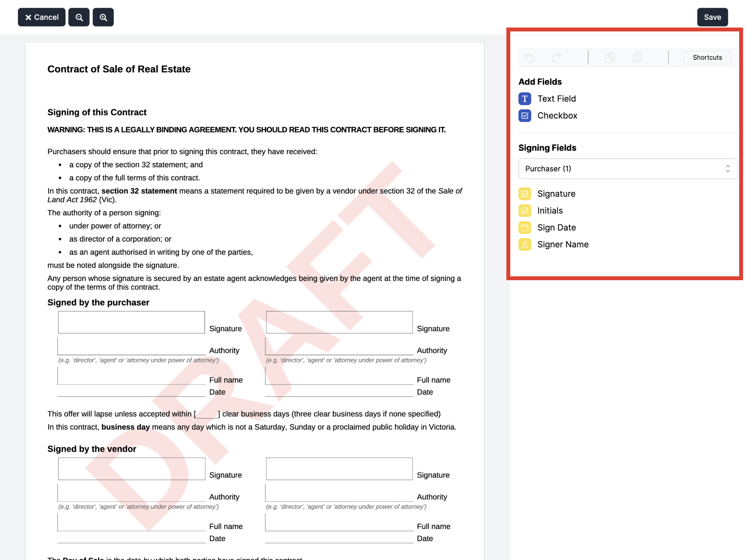Add a Signer Name field

563,244
